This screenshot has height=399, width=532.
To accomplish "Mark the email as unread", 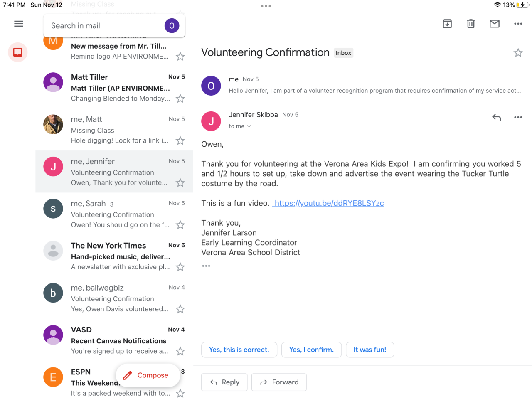I will click(495, 24).
